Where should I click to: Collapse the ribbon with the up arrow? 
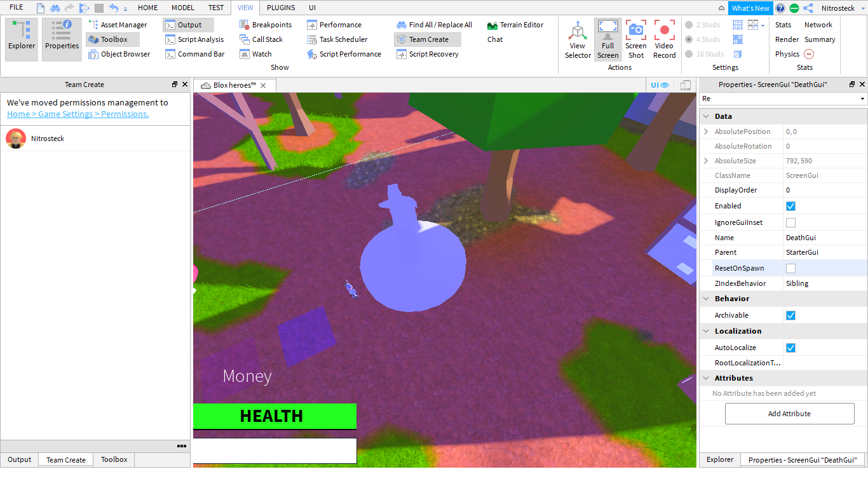[721, 9]
